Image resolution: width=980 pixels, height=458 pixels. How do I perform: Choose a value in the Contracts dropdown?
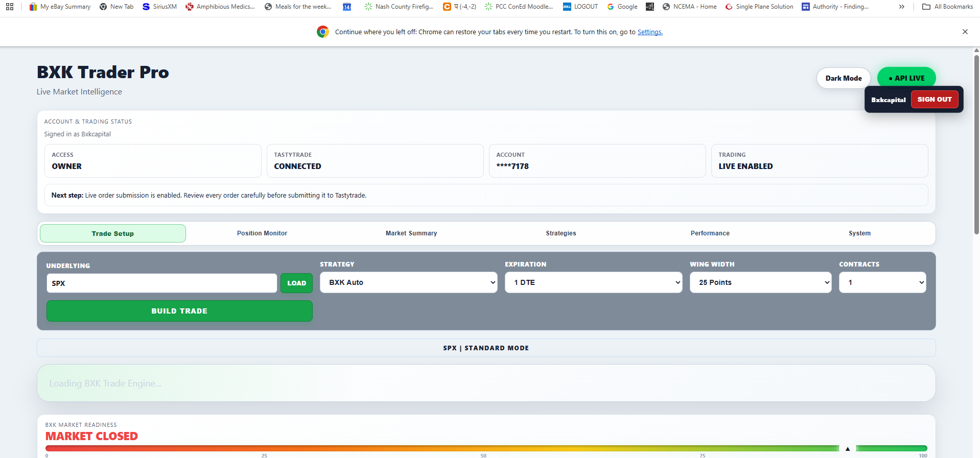(x=882, y=282)
